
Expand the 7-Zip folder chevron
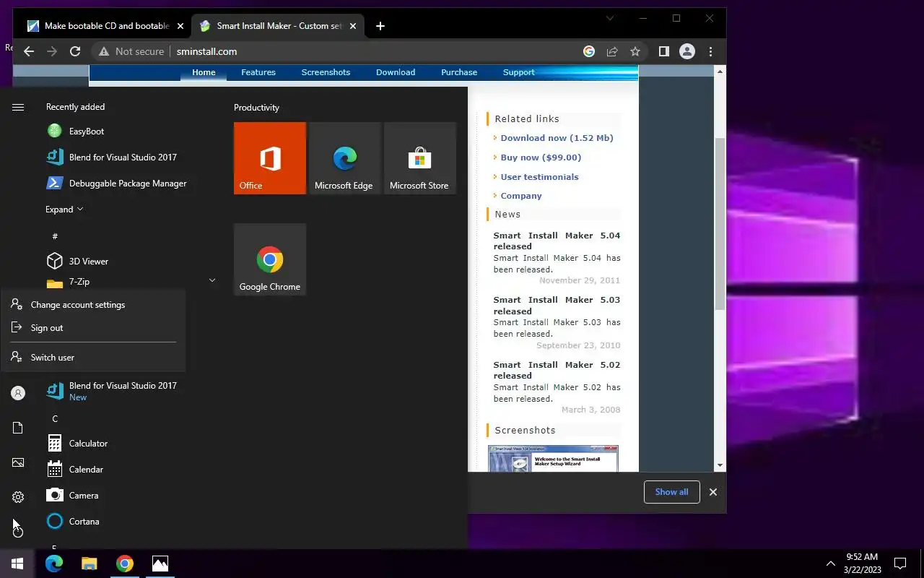[x=212, y=280]
